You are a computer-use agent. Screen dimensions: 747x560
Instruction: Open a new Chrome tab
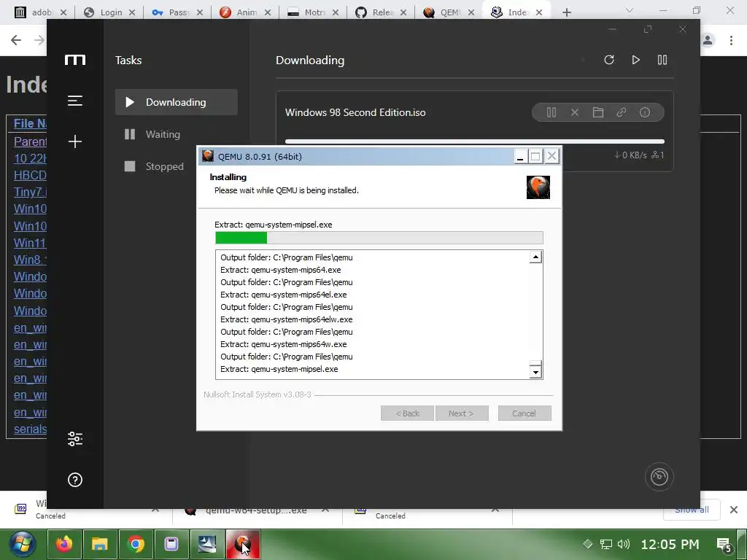(566, 12)
